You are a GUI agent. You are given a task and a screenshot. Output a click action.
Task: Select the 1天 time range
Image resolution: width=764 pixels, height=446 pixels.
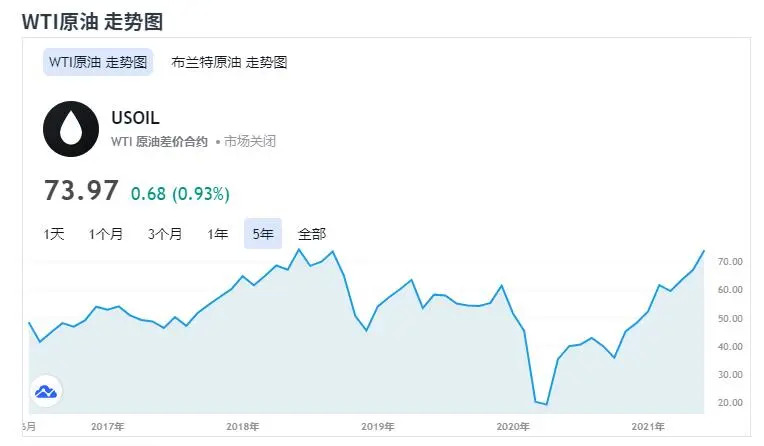tap(54, 234)
